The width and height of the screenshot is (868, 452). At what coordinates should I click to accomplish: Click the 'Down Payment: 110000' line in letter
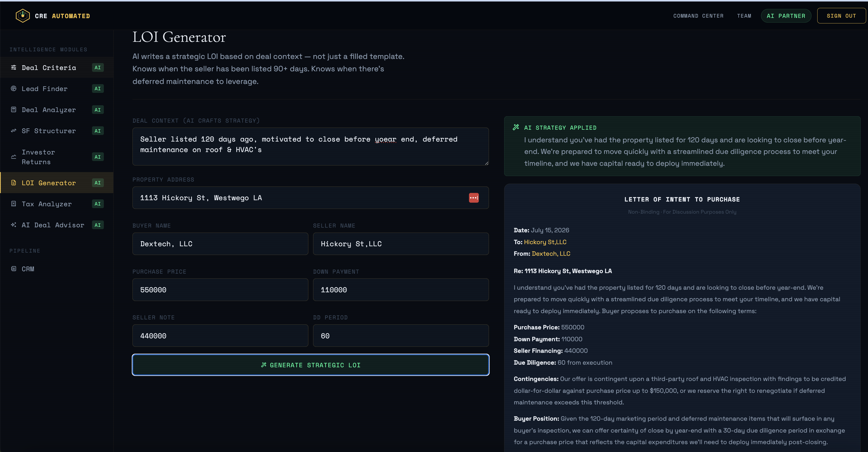pyautogui.click(x=548, y=339)
